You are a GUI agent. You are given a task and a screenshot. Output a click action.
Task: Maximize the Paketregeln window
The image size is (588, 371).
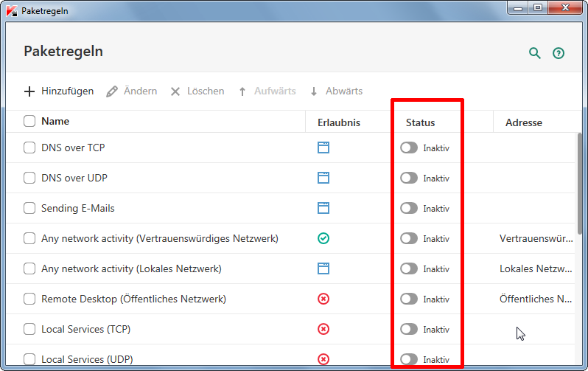(x=538, y=8)
